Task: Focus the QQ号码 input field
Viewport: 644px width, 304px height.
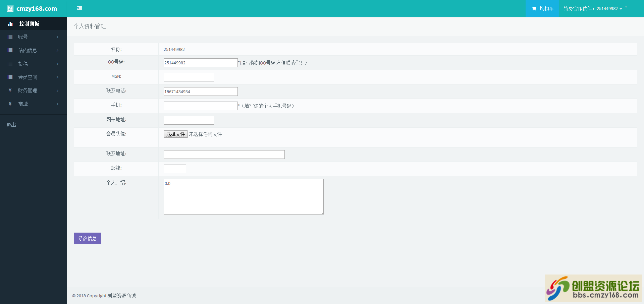Action: [201, 63]
